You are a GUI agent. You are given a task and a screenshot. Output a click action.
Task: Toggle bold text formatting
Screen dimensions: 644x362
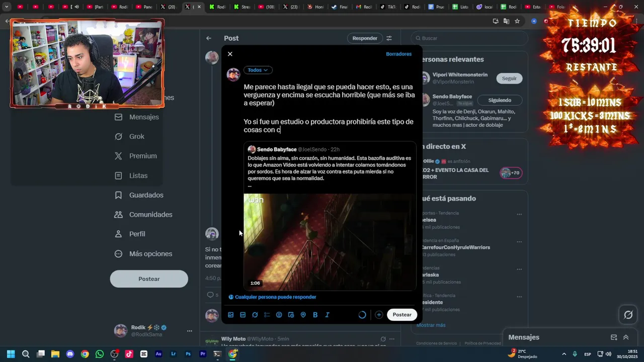click(x=315, y=315)
